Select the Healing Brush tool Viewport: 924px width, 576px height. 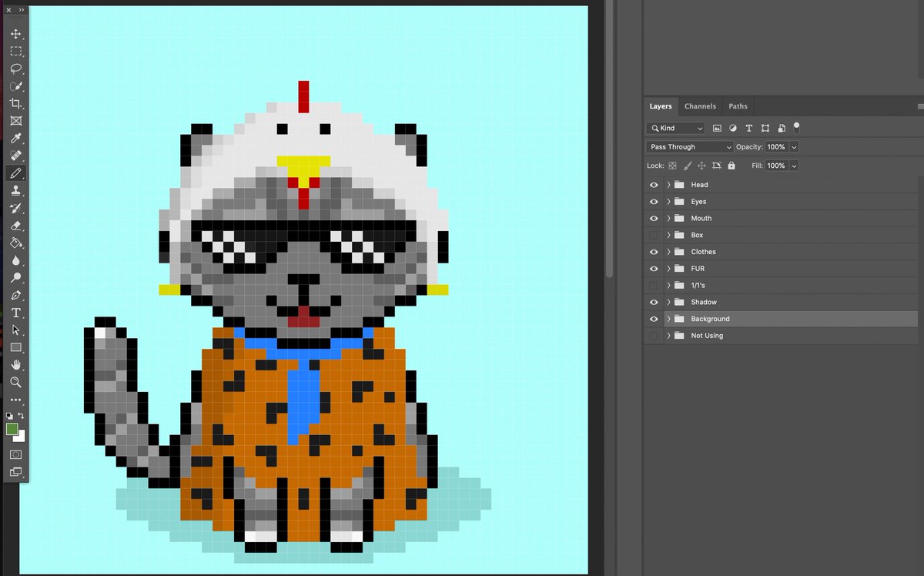[x=15, y=156]
